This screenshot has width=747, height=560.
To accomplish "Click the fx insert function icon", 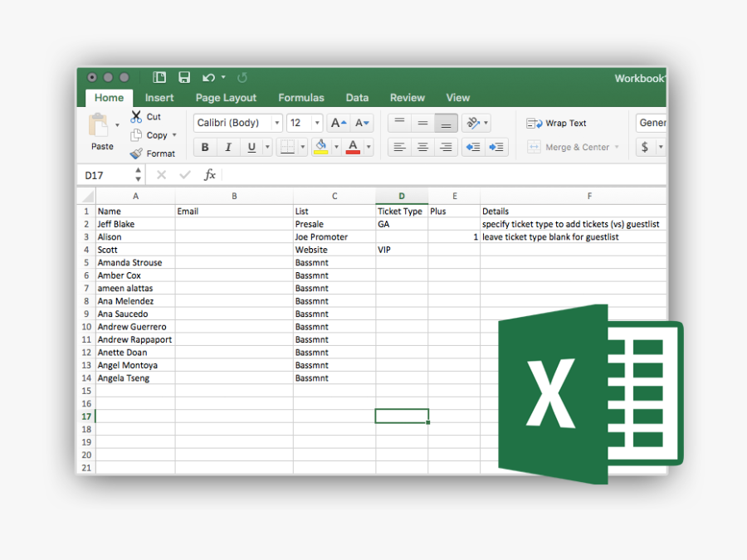I will point(210,175).
